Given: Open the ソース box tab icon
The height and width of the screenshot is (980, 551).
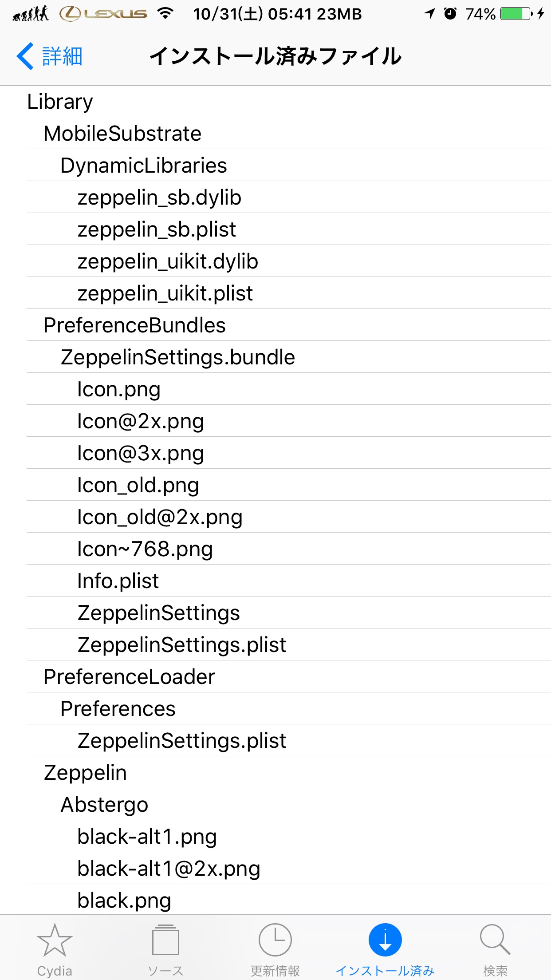Looking at the screenshot, I should tap(165, 940).
